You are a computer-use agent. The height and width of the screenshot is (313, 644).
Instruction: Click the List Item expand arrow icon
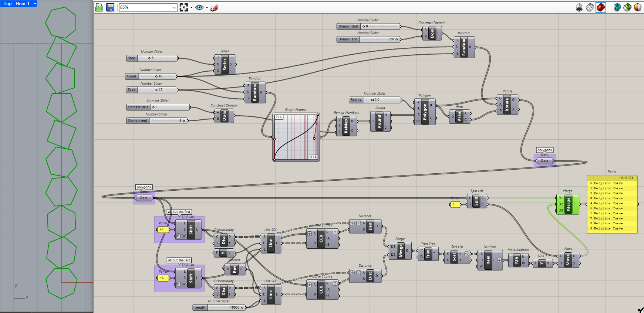point(499,260)
